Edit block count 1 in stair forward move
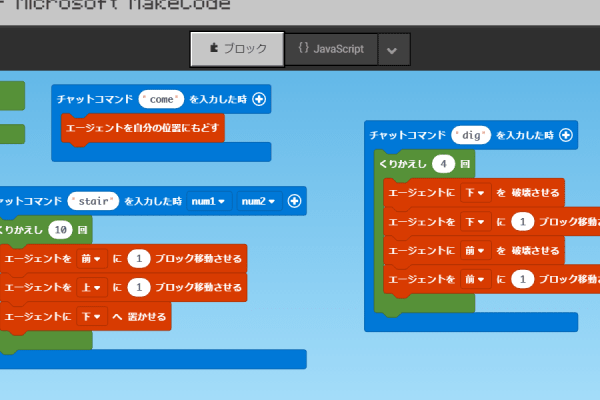Image resolution: width=600 pixels, height=400 pixels. (139, 259)
